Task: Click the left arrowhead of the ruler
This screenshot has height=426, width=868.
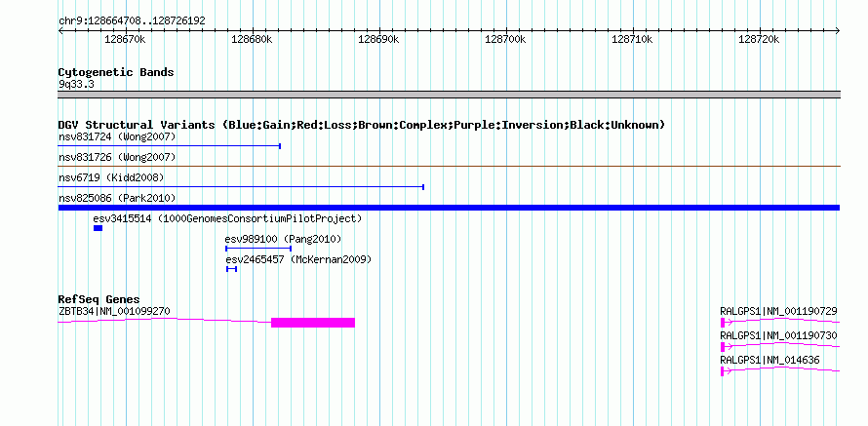Action: tap(60, 31)
